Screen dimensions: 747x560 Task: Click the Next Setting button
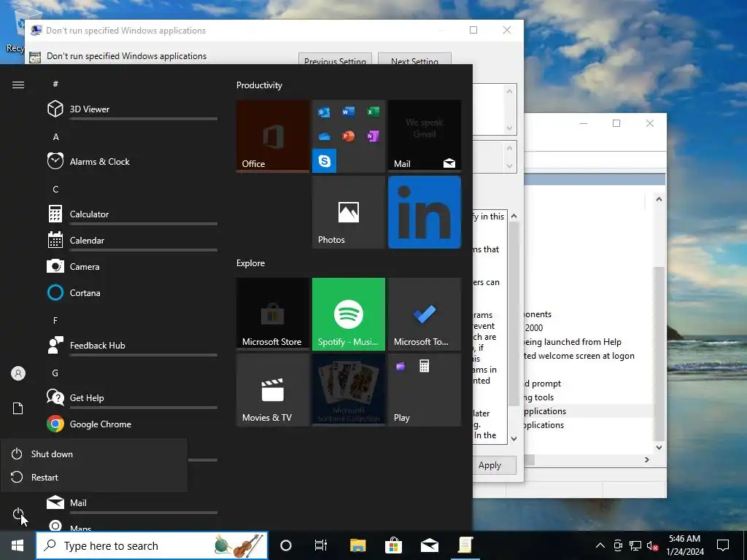pos(414,59)
